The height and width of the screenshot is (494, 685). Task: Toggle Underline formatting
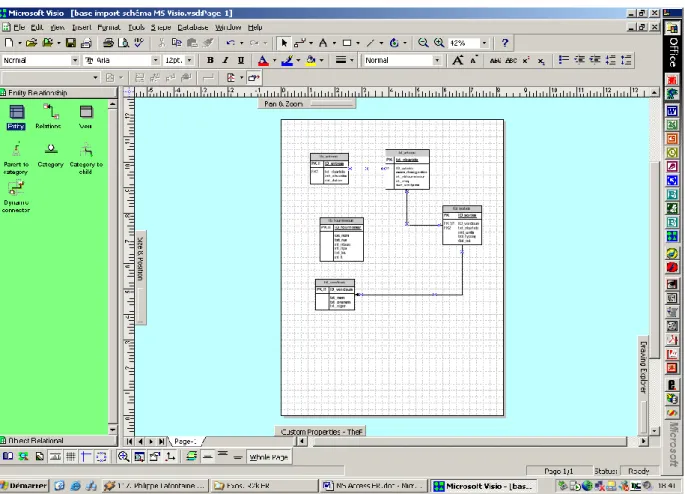[x=241, y=60]
